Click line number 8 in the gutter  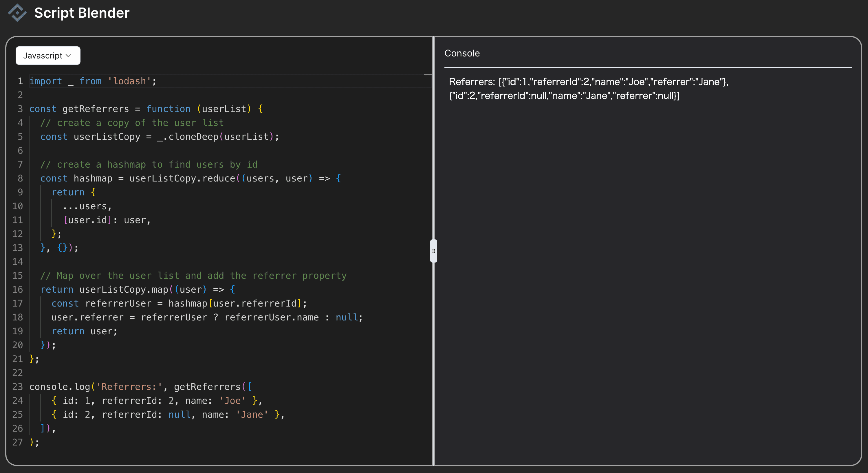tap(20, 178)
